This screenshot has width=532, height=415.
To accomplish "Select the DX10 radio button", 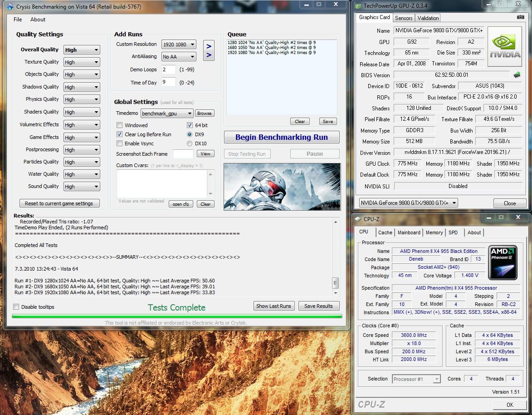I will [190, 143].
